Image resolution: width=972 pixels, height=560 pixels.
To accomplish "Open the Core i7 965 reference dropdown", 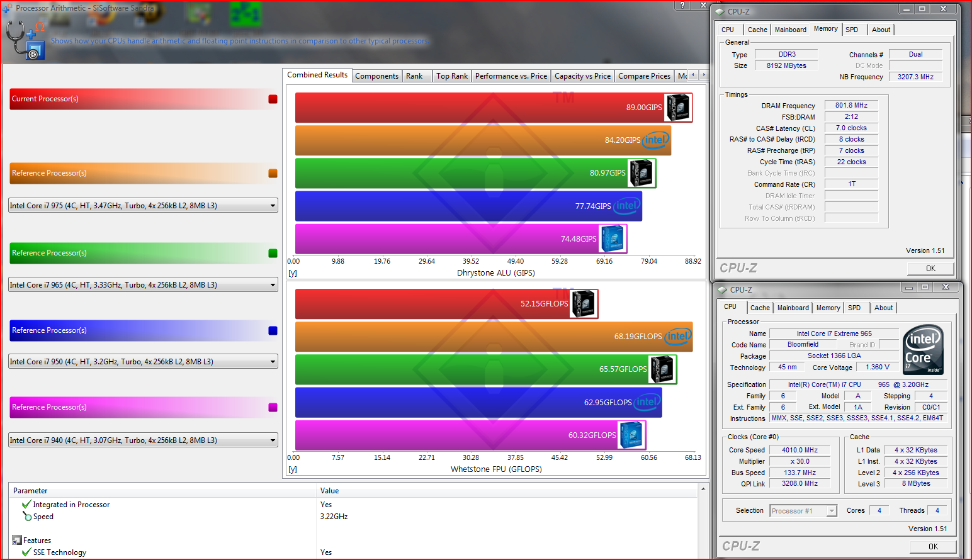I will tap(143, 285).
